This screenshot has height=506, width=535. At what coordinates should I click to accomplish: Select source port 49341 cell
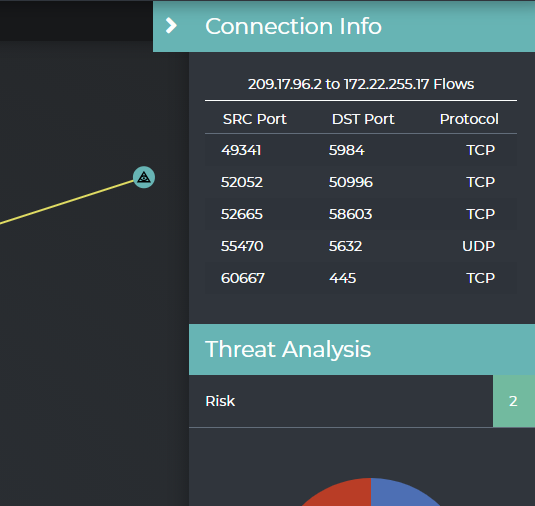[x=241, y=150]
